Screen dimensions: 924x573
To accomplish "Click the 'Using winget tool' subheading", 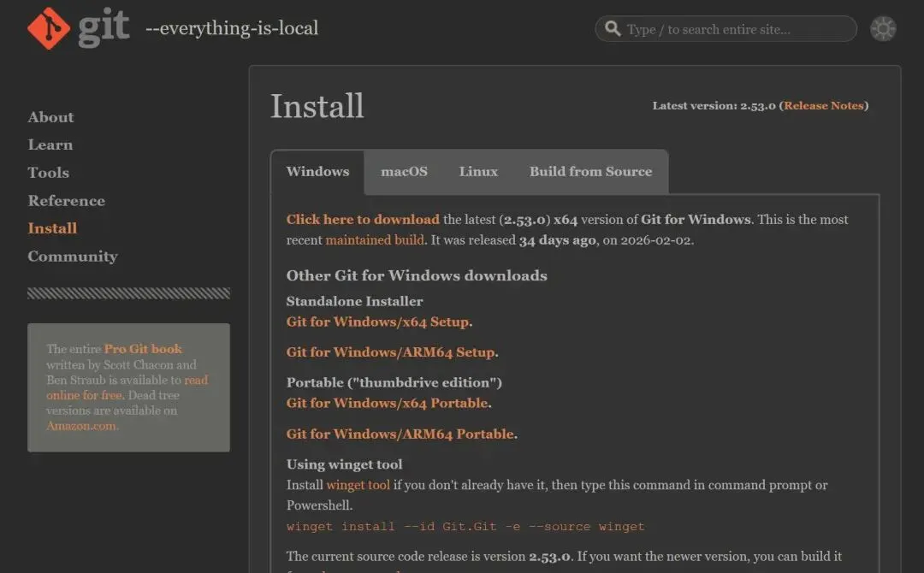I will [344, 464].
